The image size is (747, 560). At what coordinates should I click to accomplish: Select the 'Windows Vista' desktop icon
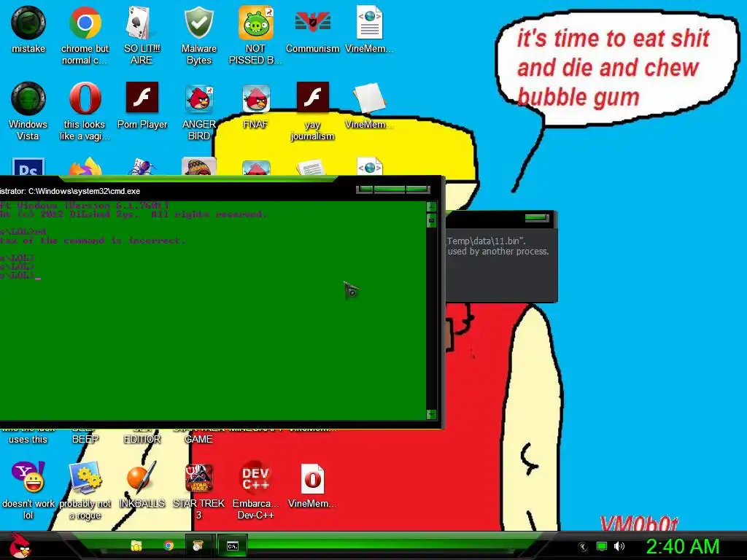coord(28,112)
